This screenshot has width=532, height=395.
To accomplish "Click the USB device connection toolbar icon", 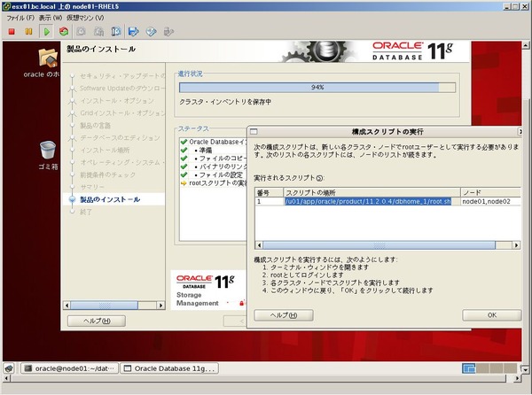I will (168, 32).
